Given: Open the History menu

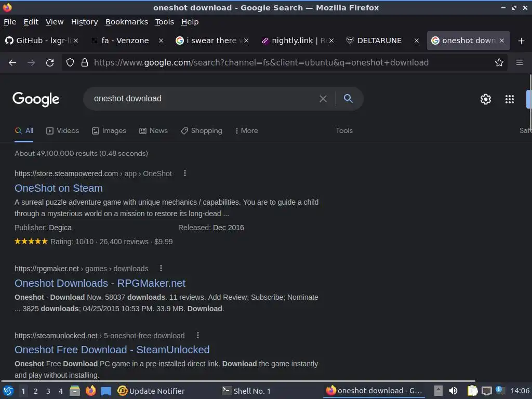Looking at the screenshot, I should pos(85,22).
